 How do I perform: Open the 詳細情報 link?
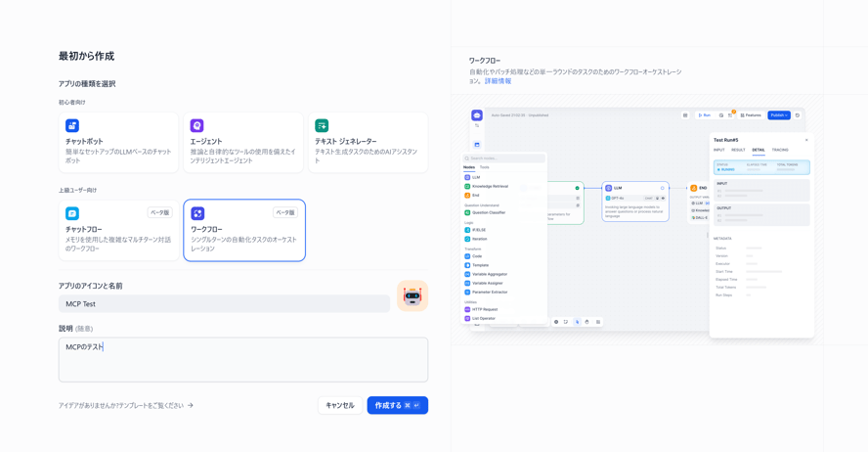[498, 81]
